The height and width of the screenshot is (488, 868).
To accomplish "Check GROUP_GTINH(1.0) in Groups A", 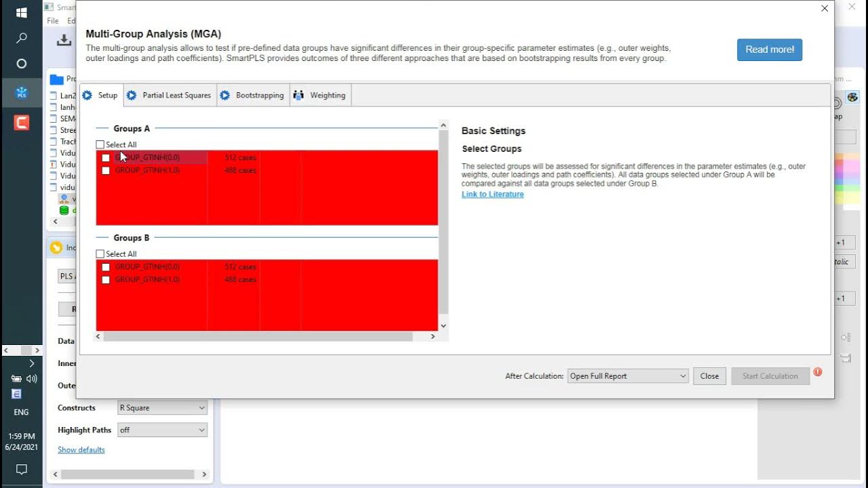I will pos(106,171).
